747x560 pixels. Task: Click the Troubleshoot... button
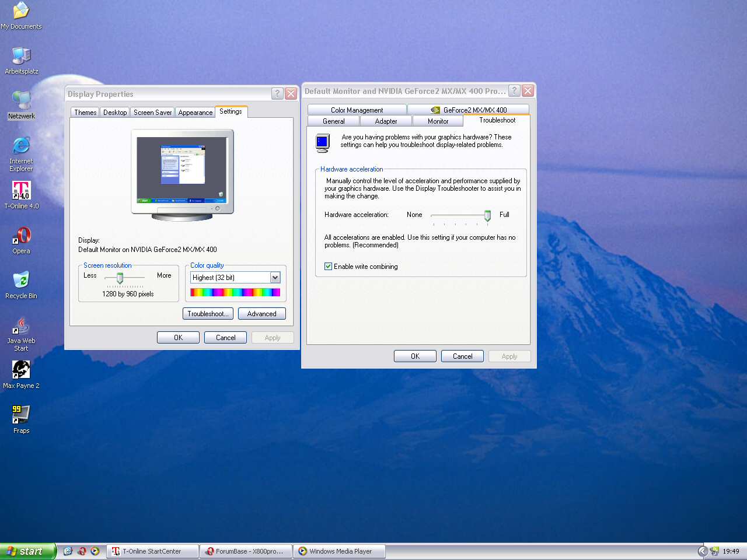click(x=208, y=314)
